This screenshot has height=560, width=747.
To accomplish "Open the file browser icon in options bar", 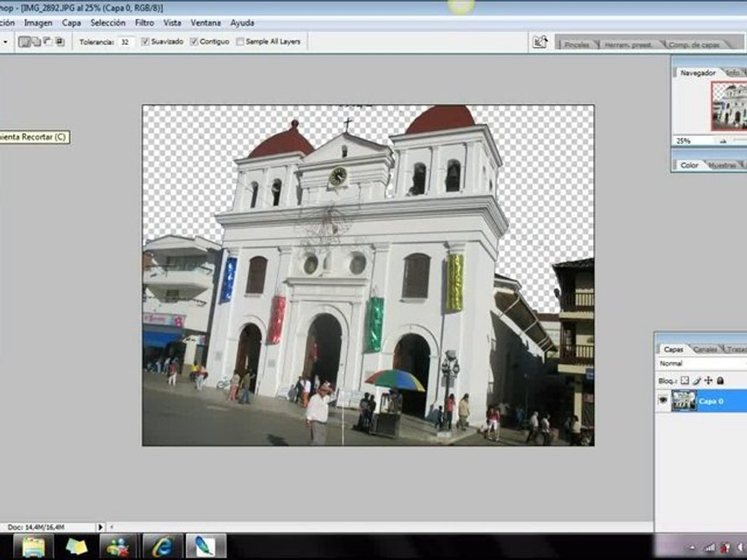I will coord(540,42).
